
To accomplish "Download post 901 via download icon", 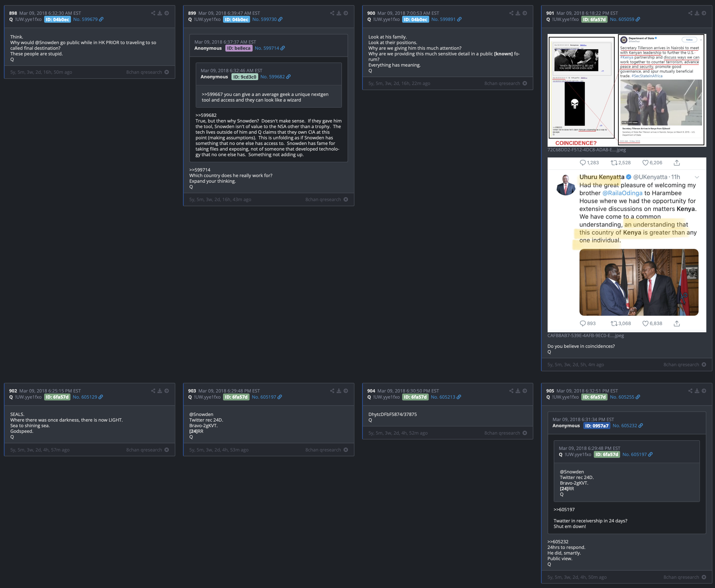I will (697, 13).
